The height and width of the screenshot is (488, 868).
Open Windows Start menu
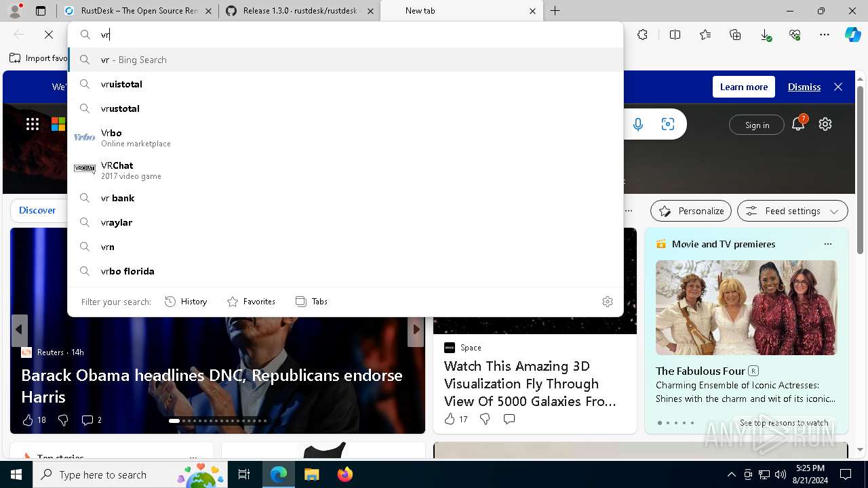16,474
